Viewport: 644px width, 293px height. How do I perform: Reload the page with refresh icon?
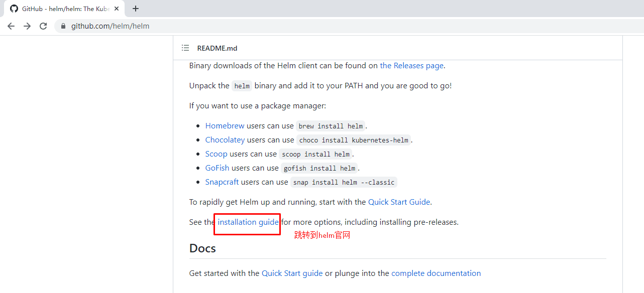pyautogui.click(x=43, y=26)
